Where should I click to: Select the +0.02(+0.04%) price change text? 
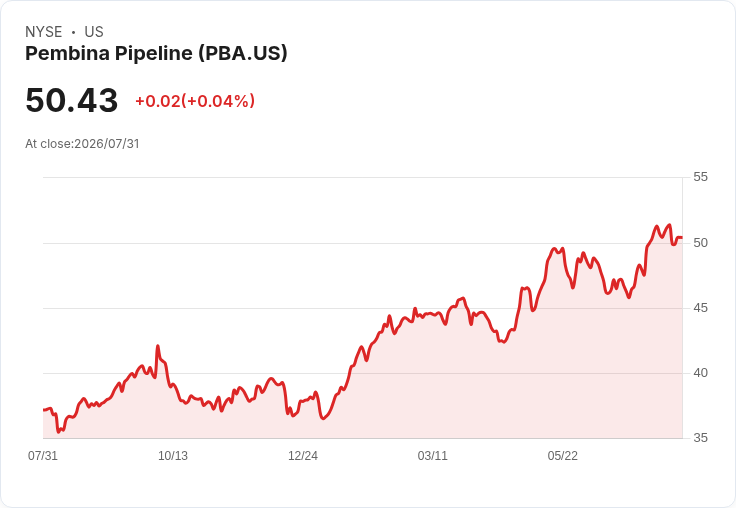(195, 101)
